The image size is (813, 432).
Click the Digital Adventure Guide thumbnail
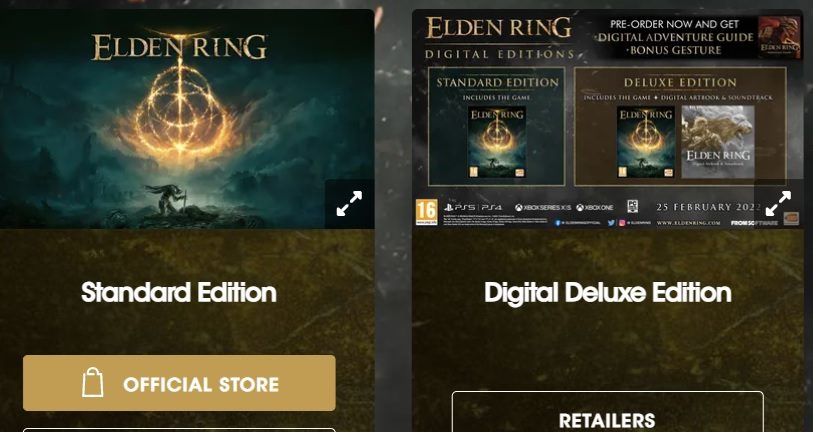(x=779, y=36)
